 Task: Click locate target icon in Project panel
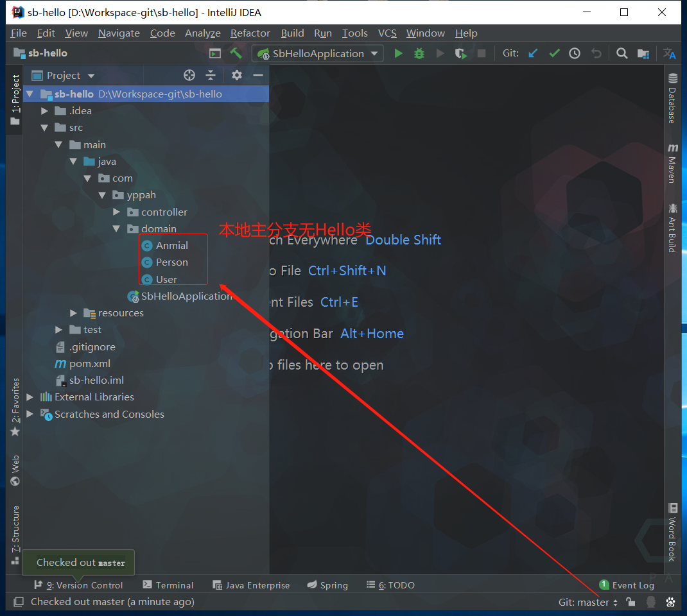189,75
